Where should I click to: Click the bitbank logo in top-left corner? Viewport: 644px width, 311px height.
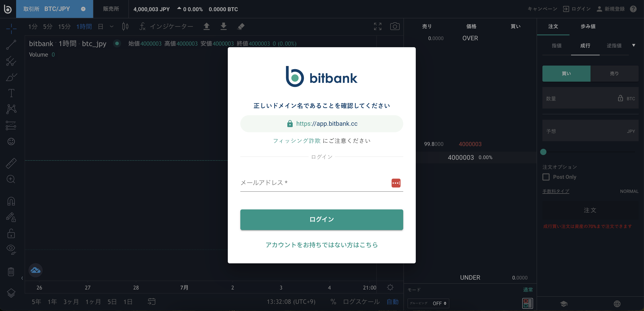8,9
